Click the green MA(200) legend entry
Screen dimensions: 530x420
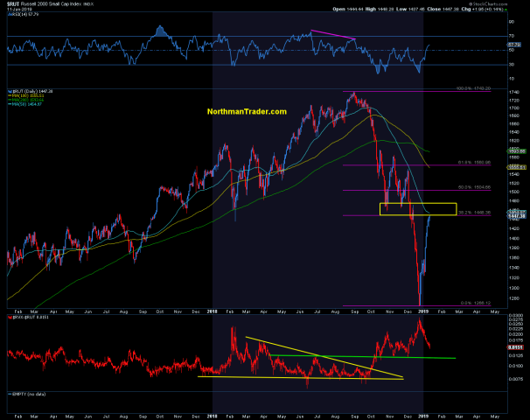click(x=26, y=100)
